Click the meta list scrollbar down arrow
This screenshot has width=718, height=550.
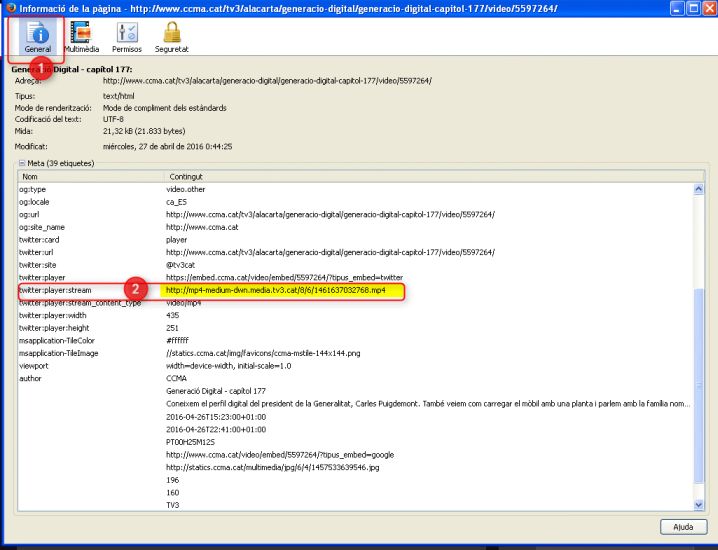698,505
